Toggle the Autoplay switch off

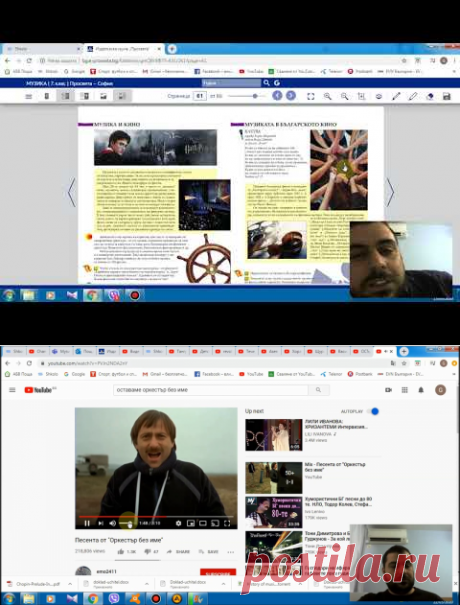point(373,411)
